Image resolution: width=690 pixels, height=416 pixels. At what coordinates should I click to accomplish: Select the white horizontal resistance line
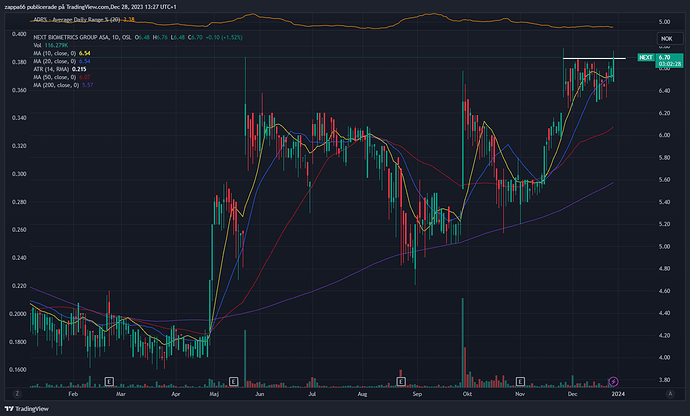[594, 58]
